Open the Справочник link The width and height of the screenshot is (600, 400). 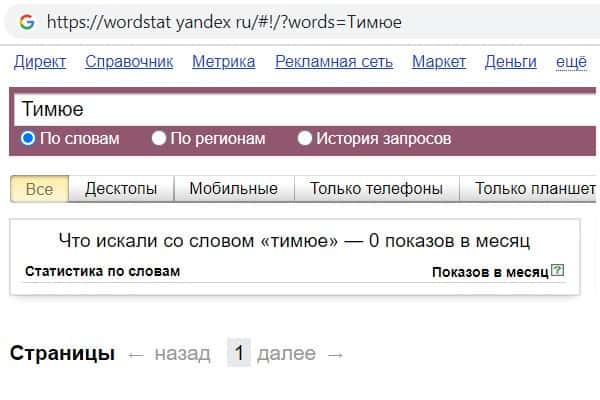click(129, 62)
